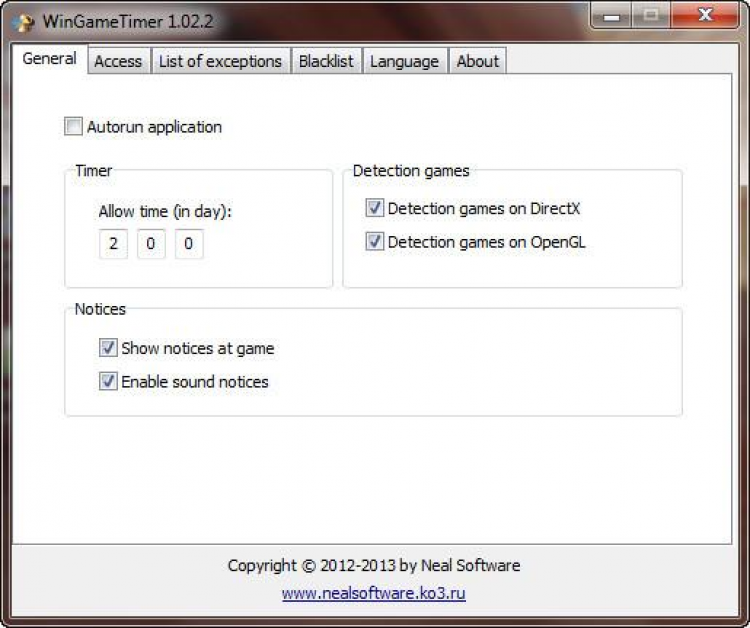Click the WinGameTimer 1.02.2 title text
Screen dimensions: 750x628
[128, 22]
